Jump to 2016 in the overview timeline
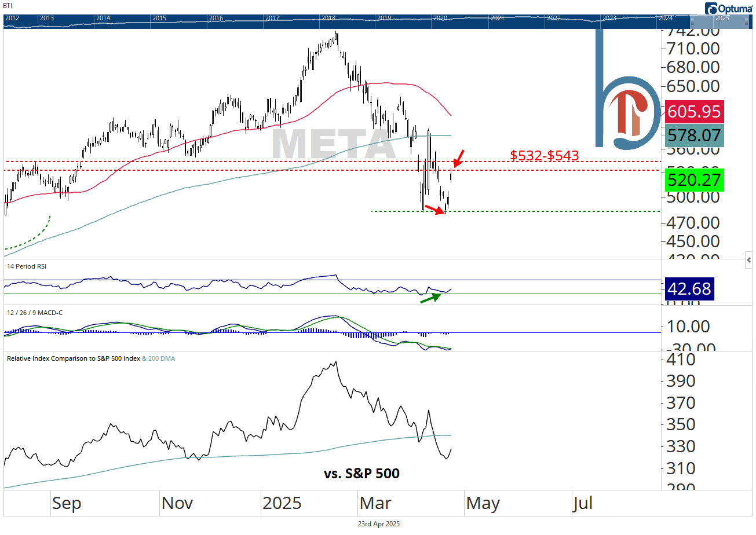Image resolution: width=756 pixels, height=535 pixels. point(216,18)
